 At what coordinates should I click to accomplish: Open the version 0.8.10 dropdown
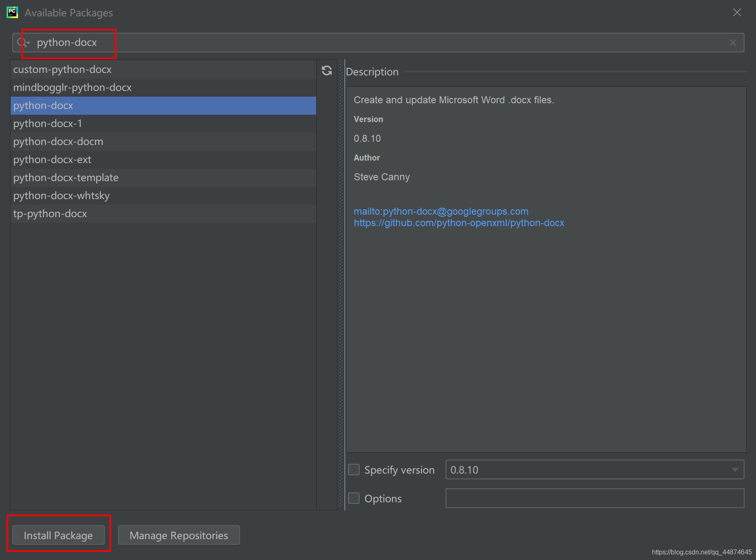coord(595,469)
